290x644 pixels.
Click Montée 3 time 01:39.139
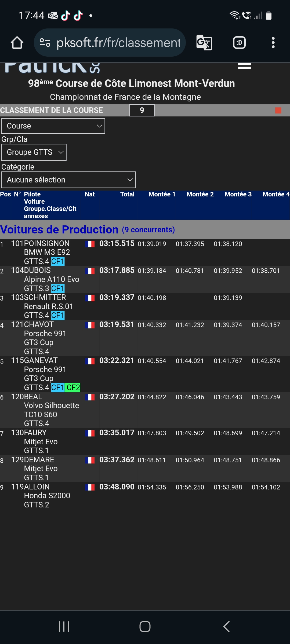tap(228, 298)
